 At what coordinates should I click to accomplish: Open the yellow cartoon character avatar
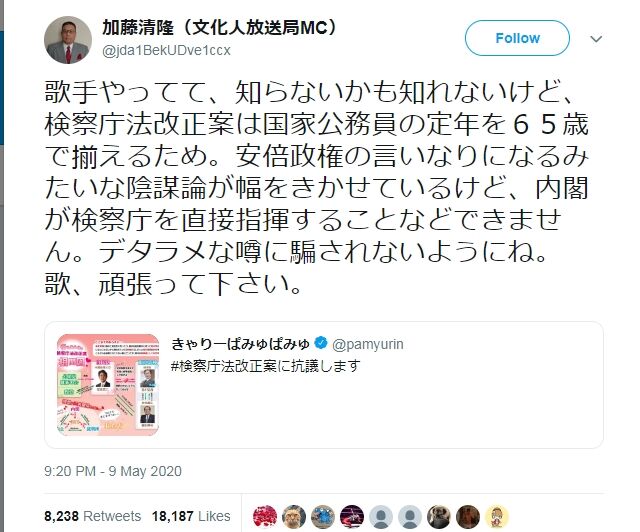(x=497, y=517)
